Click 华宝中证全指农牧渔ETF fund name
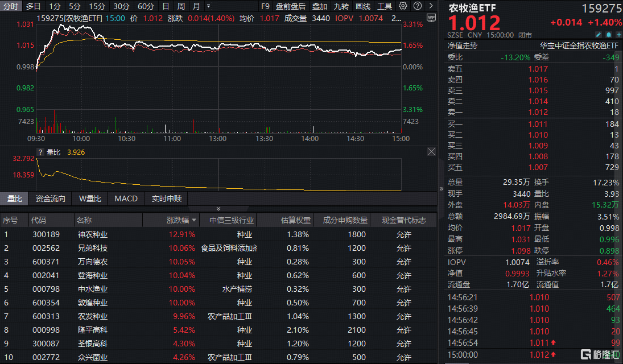Image resolution: width=623 pixels, height=364 pixels. [579, 45]
